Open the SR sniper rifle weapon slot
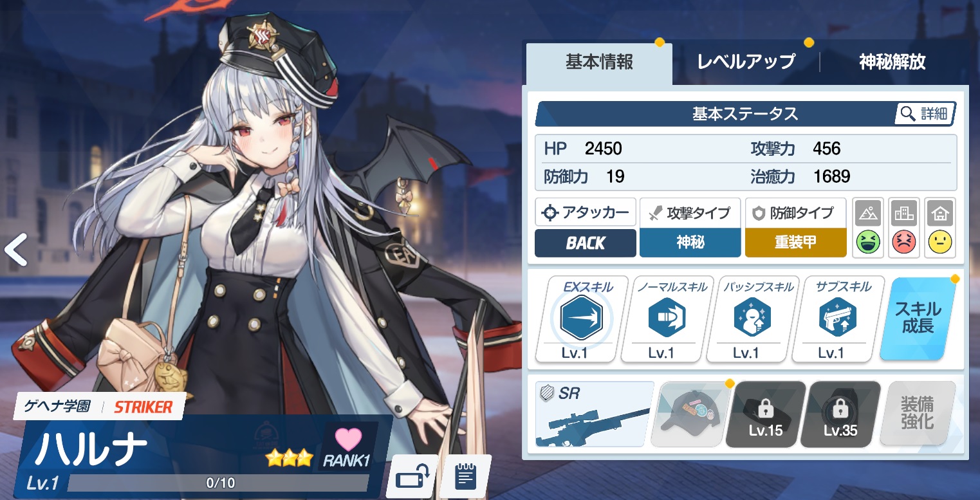 coord(595,414)
